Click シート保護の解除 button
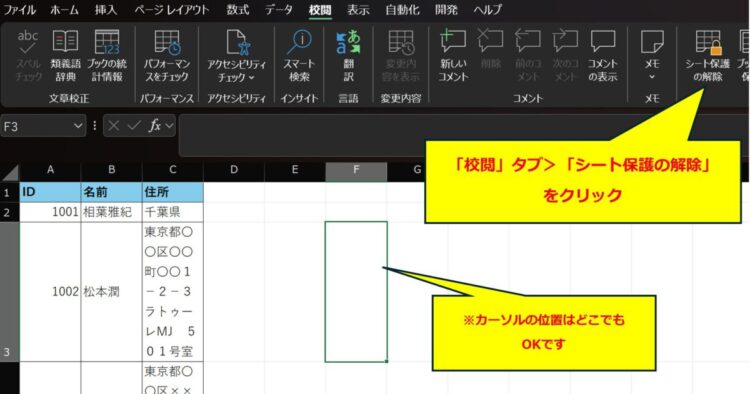Viewport: 750px width, 394px height. (x=707, y=55)
